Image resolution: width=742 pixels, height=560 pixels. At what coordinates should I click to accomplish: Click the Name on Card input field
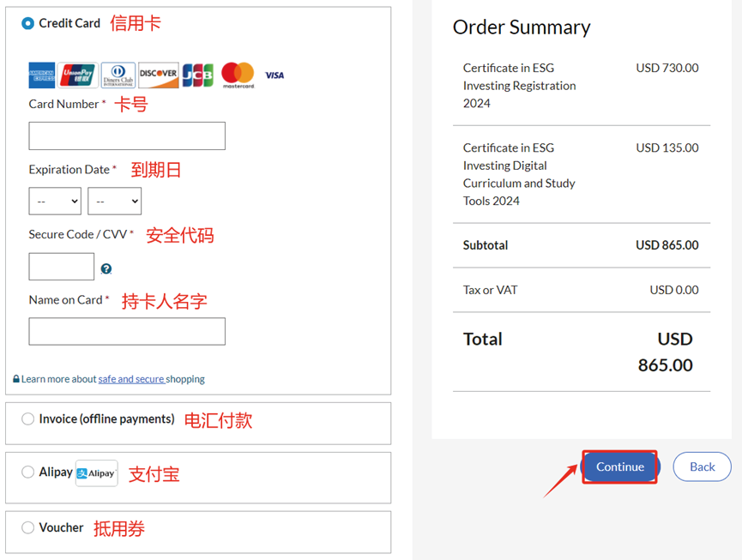click(x=126, y=331)
